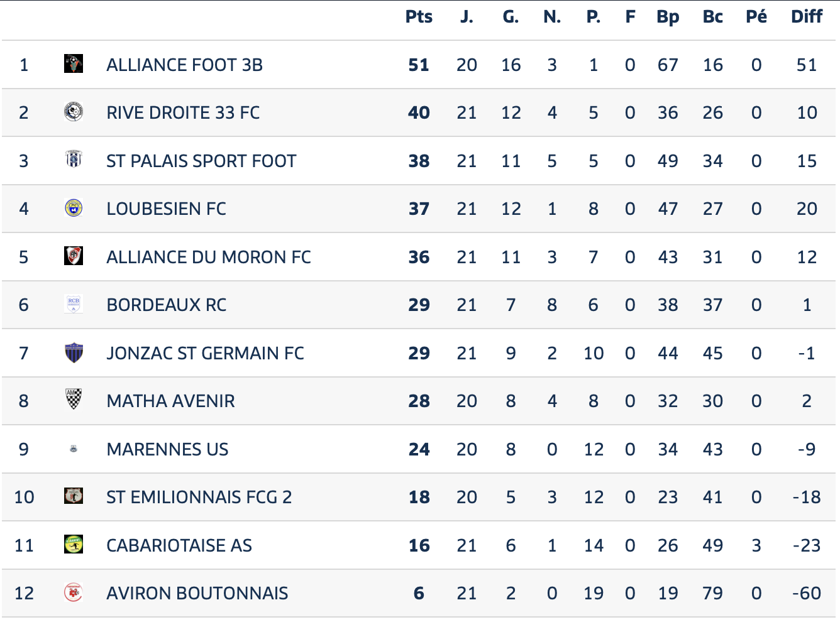Click the AVIRON BOUTONNAIS red badge
The height and width of the screenshot is (627, 840).
(x=74, y=592)
